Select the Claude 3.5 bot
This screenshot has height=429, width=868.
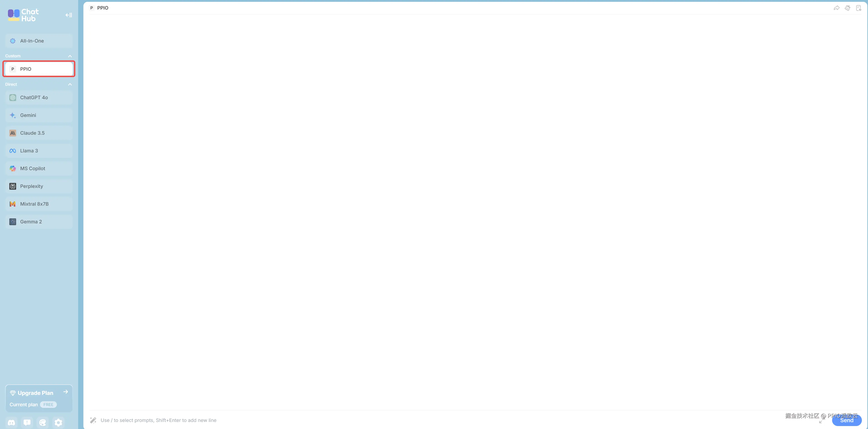tap(39, 133)
